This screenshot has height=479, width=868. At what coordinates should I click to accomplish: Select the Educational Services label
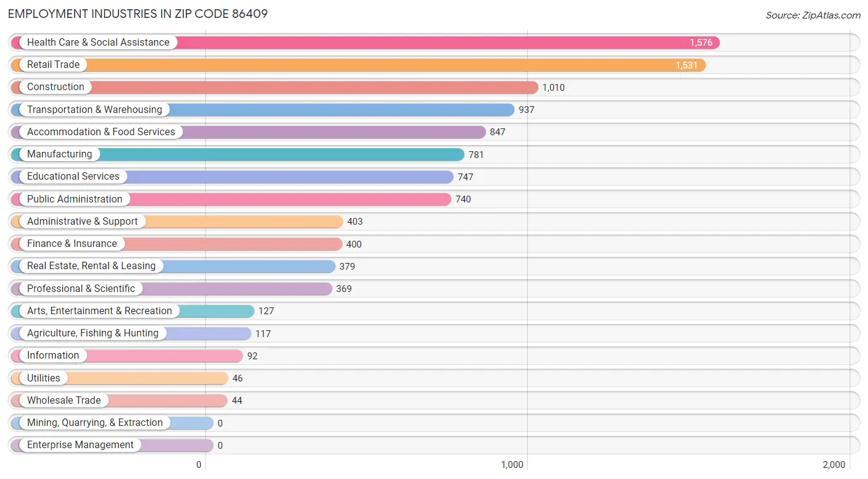[73, 177]
